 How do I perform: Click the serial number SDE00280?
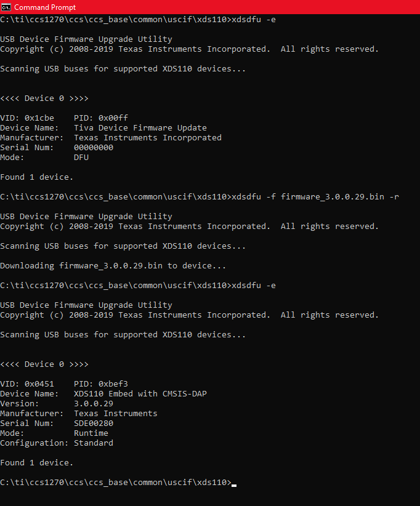click(x=94, y=424)
